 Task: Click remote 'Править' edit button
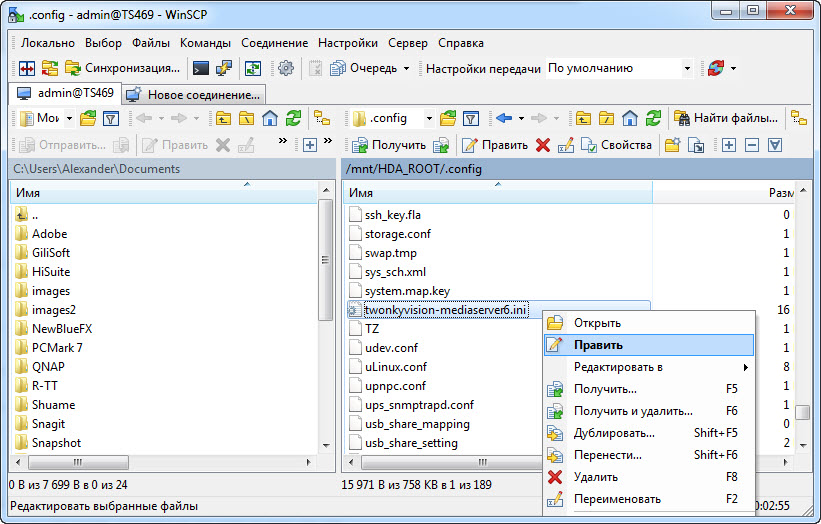(x=495, y=145)
